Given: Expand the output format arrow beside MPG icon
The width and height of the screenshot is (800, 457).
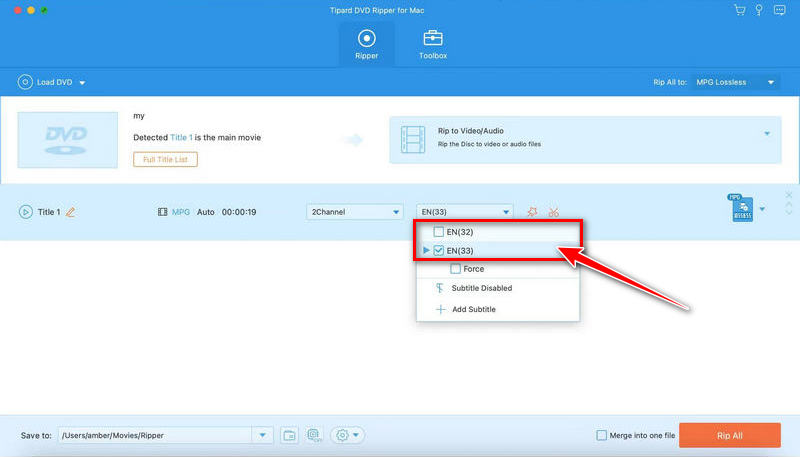Looking at the screenshot, I should [762, 209].
